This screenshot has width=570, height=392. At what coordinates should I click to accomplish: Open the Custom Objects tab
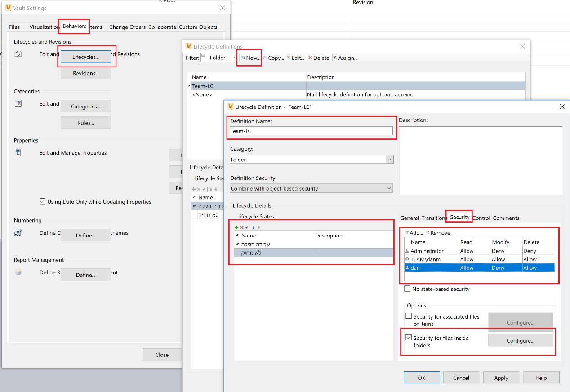point(198,27)
